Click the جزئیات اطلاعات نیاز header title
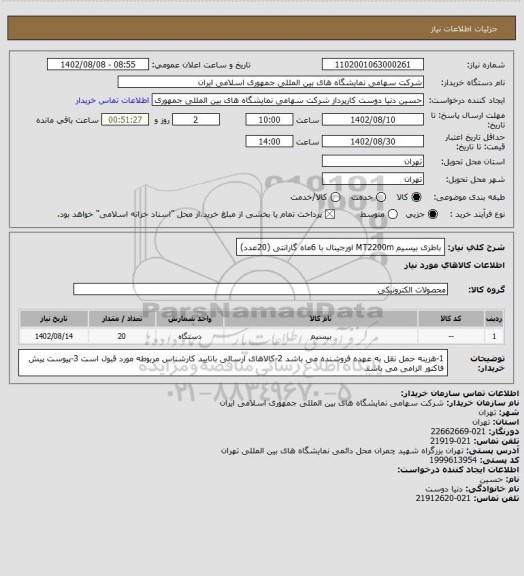 (x=464, y=29)
